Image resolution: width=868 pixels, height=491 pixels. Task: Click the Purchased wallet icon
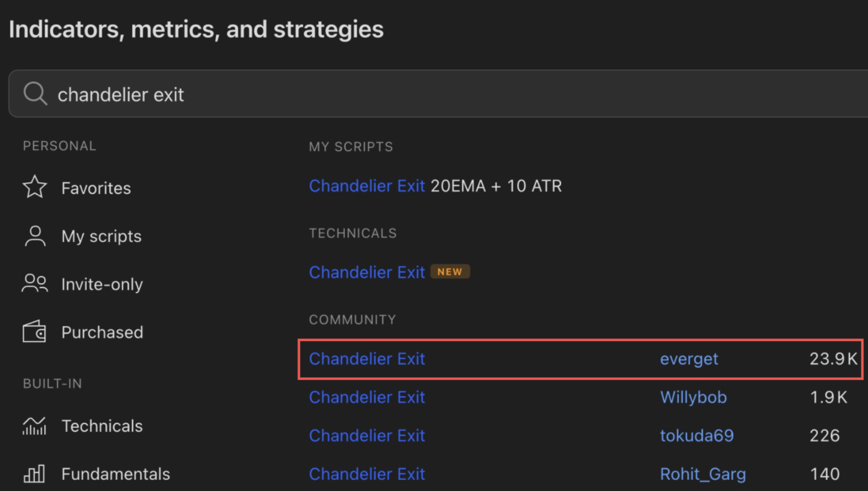[x=35, y=332]
